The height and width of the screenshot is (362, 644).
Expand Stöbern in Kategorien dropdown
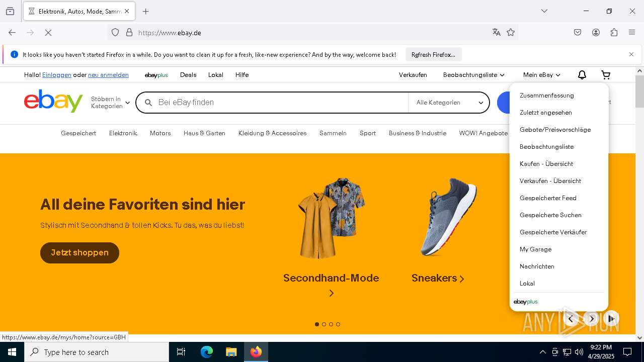110,103
